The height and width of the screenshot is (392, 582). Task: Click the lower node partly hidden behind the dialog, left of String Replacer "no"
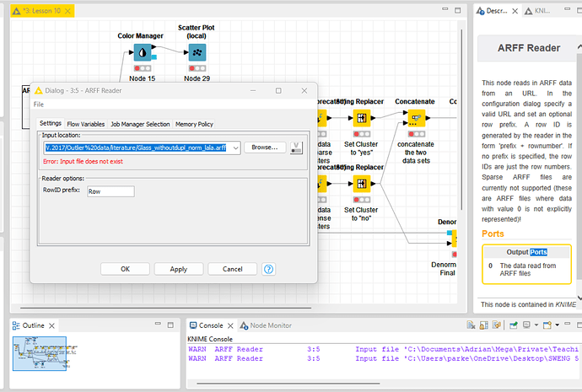coord(321,184)
